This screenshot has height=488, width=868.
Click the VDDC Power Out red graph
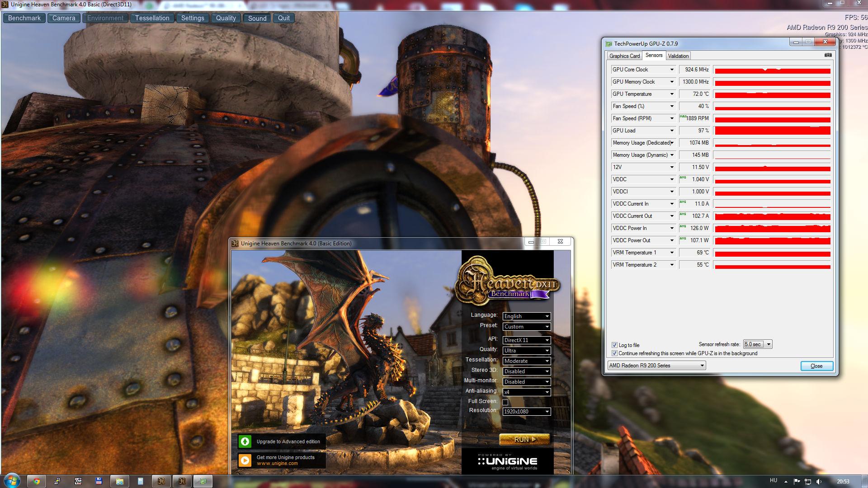pyautogui.click(x=773, y=240)
